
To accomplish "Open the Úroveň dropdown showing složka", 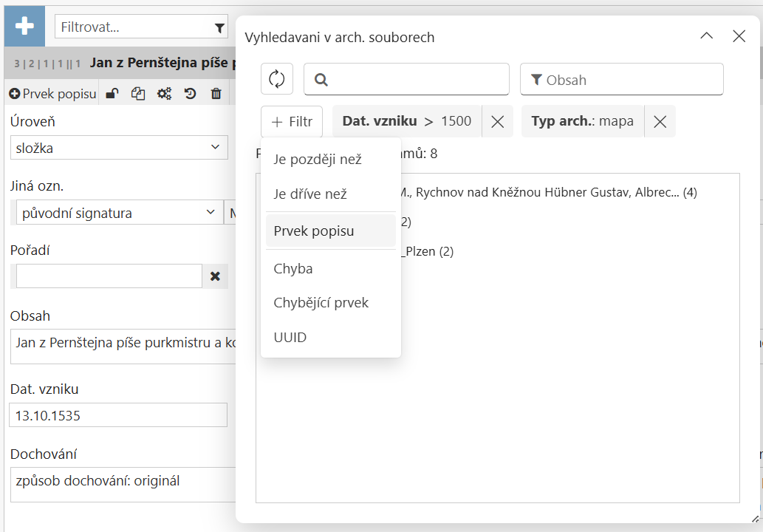I will coord(119,148).
